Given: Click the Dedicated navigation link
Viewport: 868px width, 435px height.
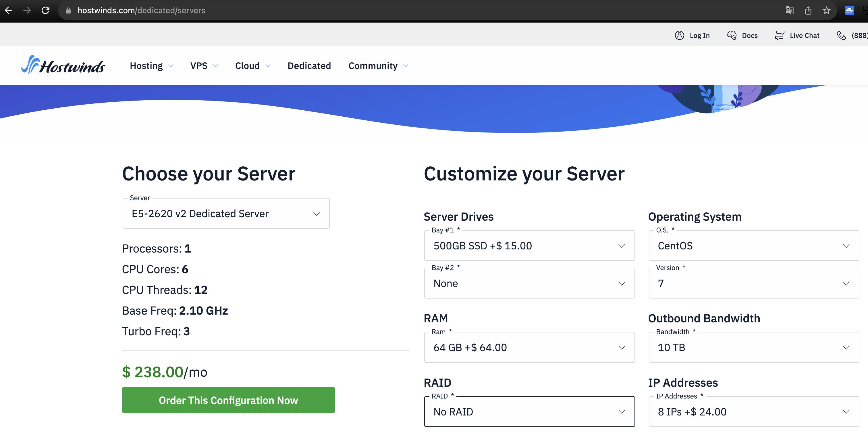Looking at the screenshot, I should click(309, 66).
